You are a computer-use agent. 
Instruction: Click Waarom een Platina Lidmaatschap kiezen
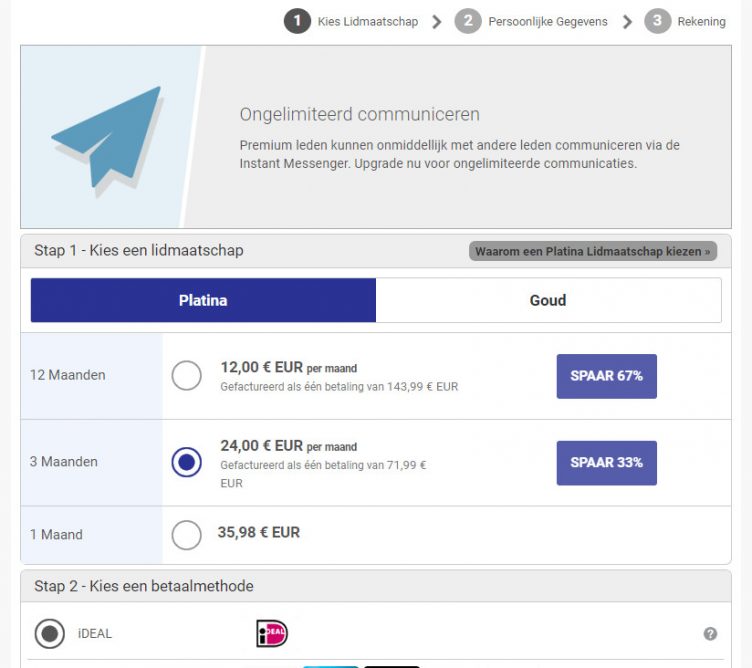pos(593,251)
